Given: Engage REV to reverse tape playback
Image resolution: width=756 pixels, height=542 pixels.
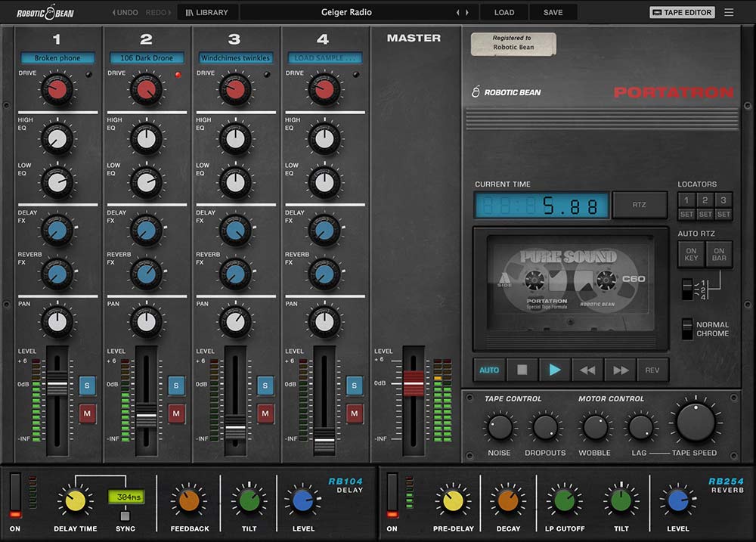Looking at the screenshot, I should tap(651, 370).
